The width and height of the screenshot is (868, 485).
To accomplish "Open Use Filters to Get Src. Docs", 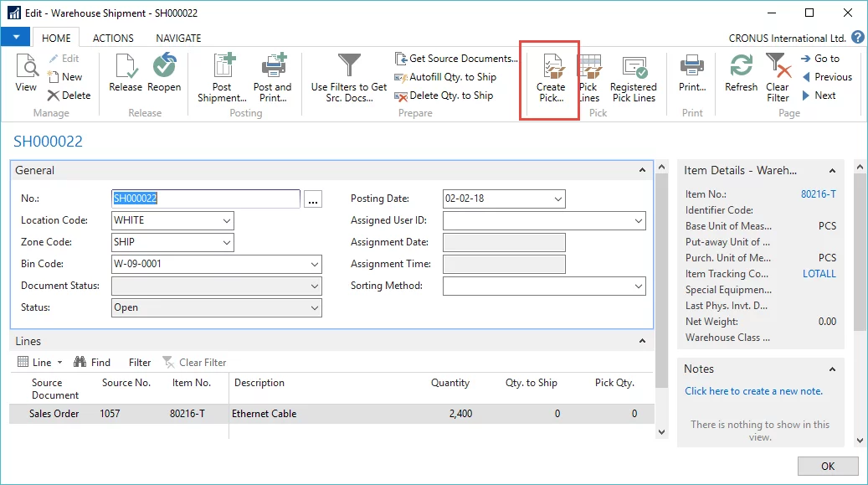I will tap(348, 67).
